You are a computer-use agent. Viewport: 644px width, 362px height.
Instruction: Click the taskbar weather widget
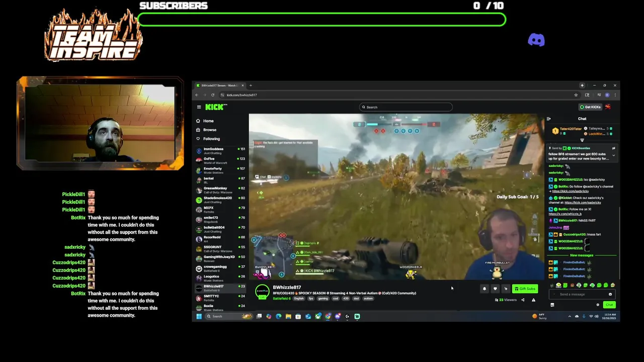click(539, 316)
